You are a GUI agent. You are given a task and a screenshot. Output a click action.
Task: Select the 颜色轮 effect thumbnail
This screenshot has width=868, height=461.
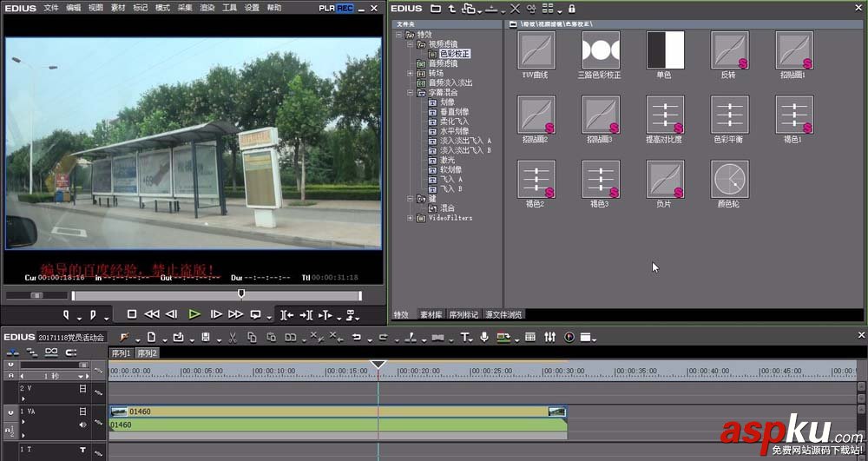tap(730, 180)
